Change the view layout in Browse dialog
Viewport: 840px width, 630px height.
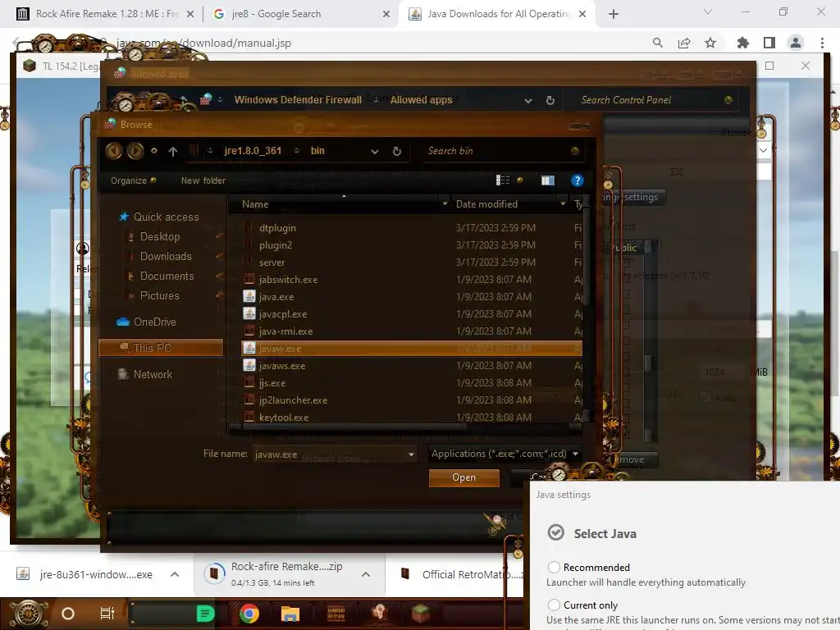(503, 180)
